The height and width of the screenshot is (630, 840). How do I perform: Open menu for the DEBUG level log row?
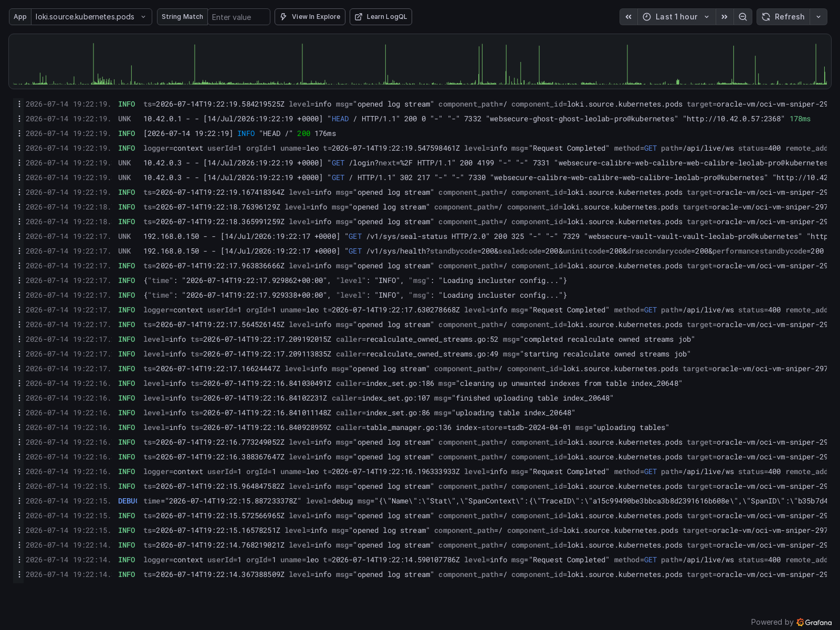click(19, 501)
